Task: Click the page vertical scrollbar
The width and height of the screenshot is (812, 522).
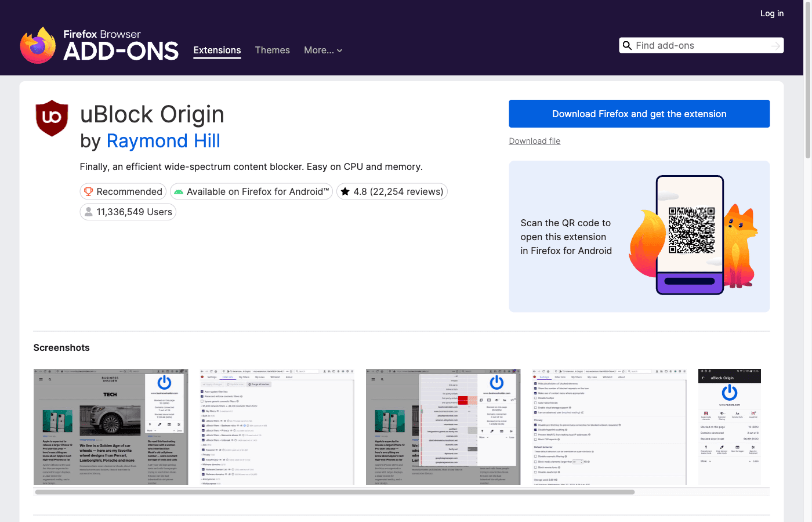Action: 808,81
